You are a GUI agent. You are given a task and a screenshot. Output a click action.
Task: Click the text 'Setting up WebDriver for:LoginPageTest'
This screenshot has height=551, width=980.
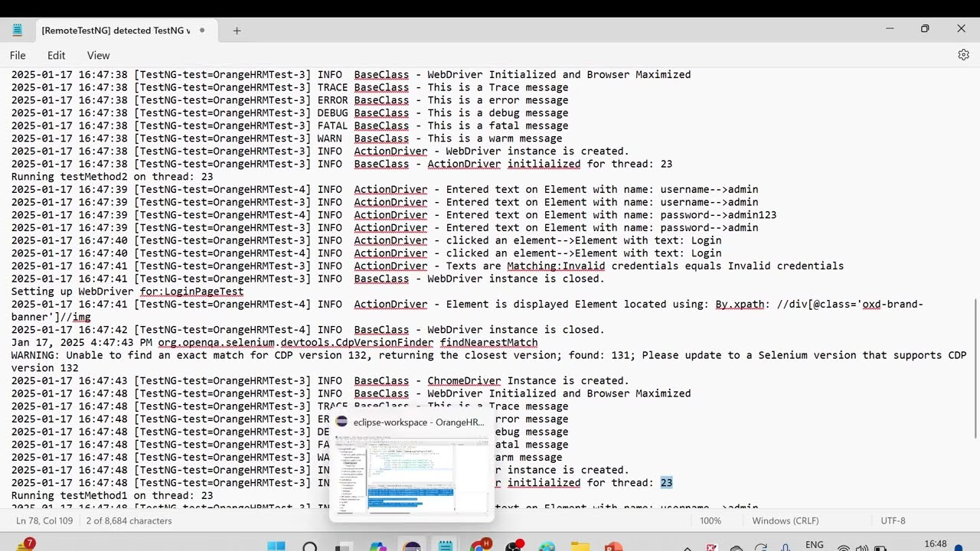(x=127, y=292)
